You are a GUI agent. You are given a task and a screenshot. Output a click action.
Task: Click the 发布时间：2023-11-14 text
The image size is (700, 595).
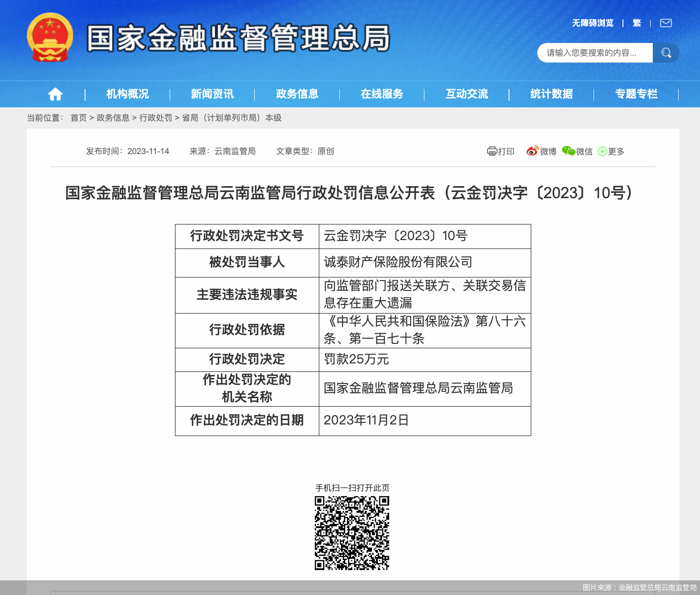(x=127, y=151)
